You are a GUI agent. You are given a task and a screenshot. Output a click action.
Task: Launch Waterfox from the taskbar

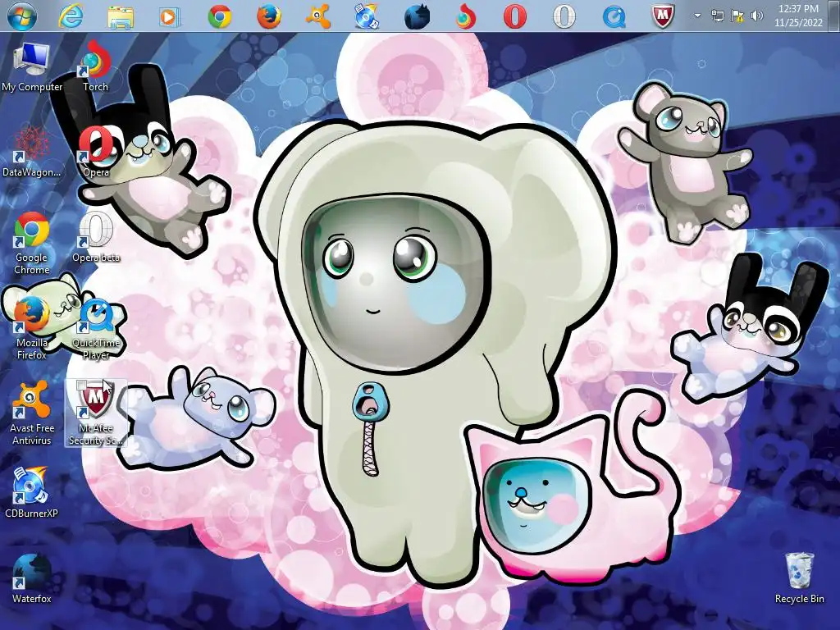pyautogui.click(x=418, y=16)
